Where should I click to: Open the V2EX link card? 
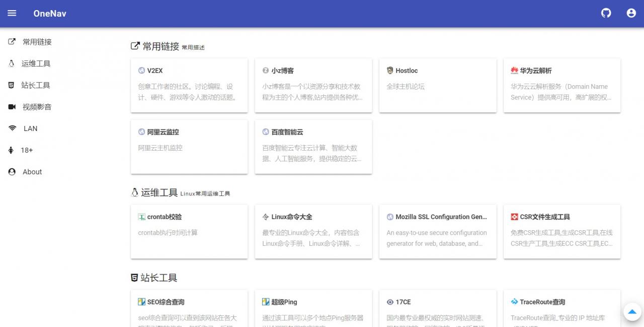pos(189,85)
